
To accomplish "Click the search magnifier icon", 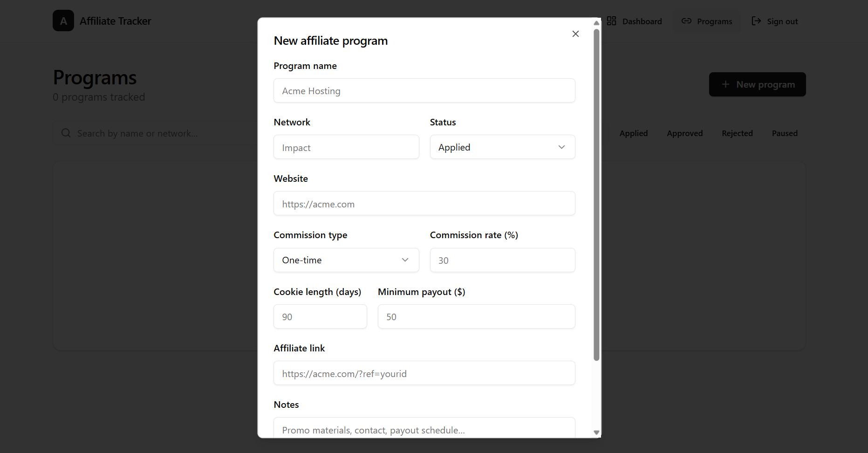I will (66, 133).
